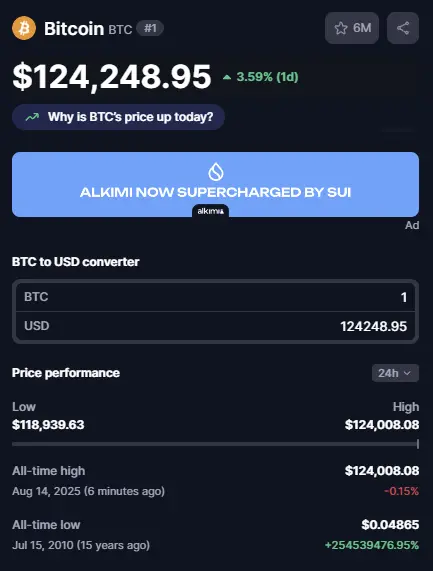Open the 24h price performance dropdown
This screenshot has width=433, height=571.
[x=395, y=373]
